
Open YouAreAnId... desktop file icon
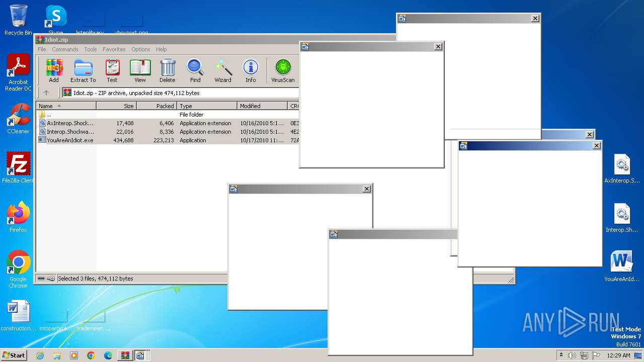622,267
